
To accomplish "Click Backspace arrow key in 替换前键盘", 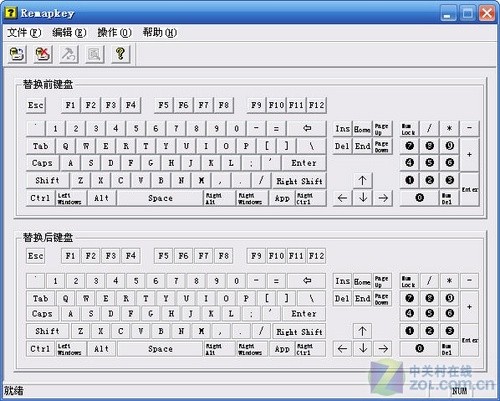I will pos(307,128).
